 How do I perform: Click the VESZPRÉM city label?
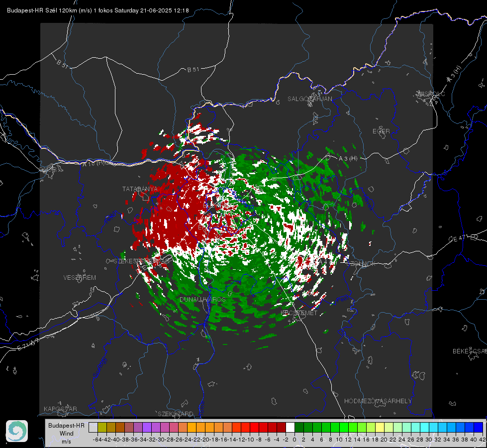click(80, 278)
